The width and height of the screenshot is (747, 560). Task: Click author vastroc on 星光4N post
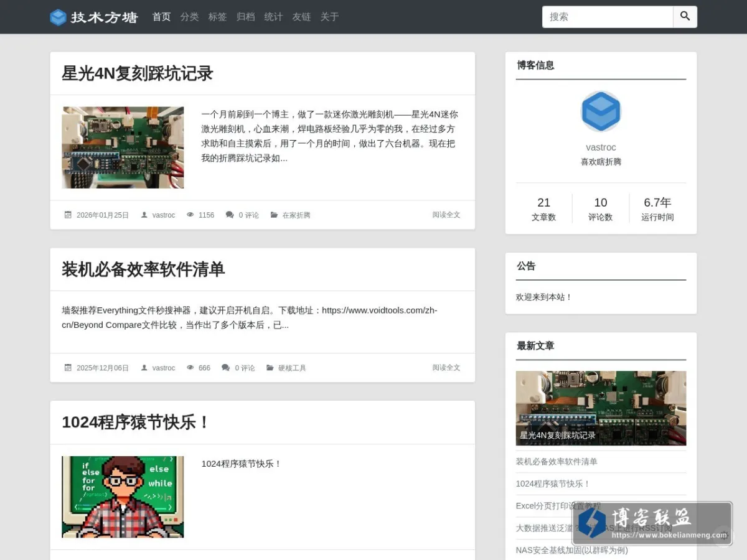click(x=164, y=215)
